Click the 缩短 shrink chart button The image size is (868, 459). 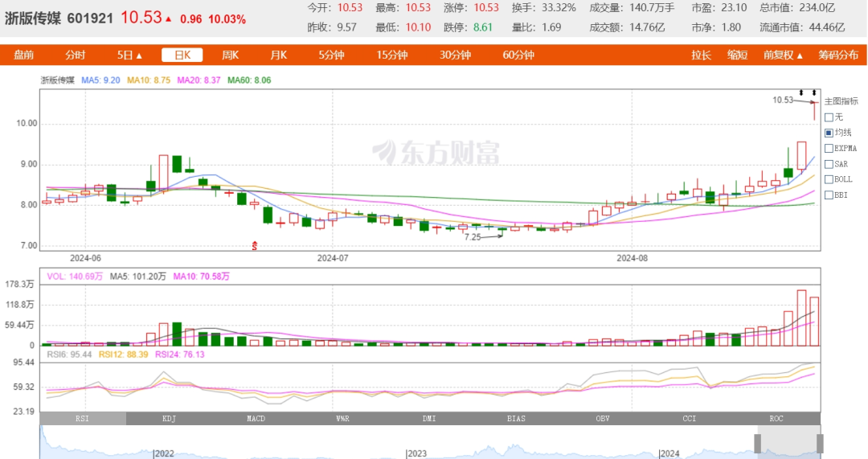(737, 55)
